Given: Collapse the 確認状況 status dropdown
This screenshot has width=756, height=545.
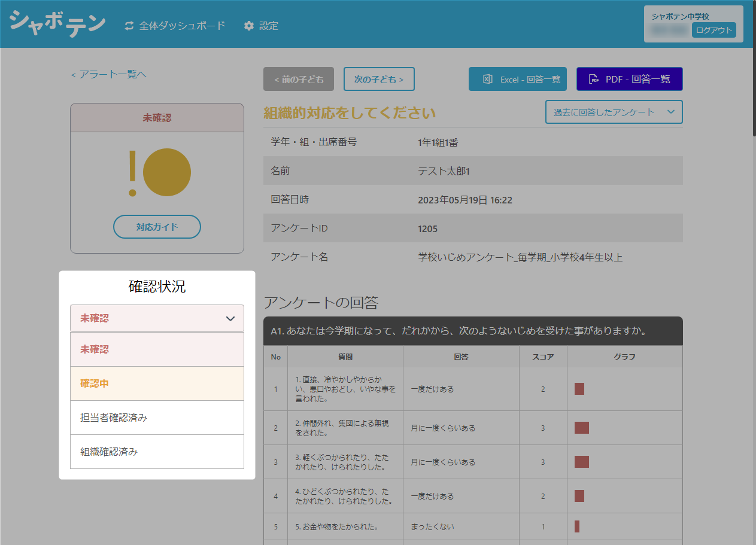Looking at the screenshot, I should tap(157, 318).
